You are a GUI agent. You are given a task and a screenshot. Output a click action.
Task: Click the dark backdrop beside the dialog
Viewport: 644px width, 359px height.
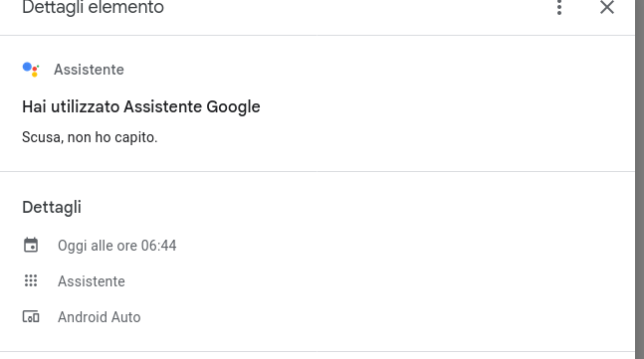pyautogui.click(x=639, y=179)
